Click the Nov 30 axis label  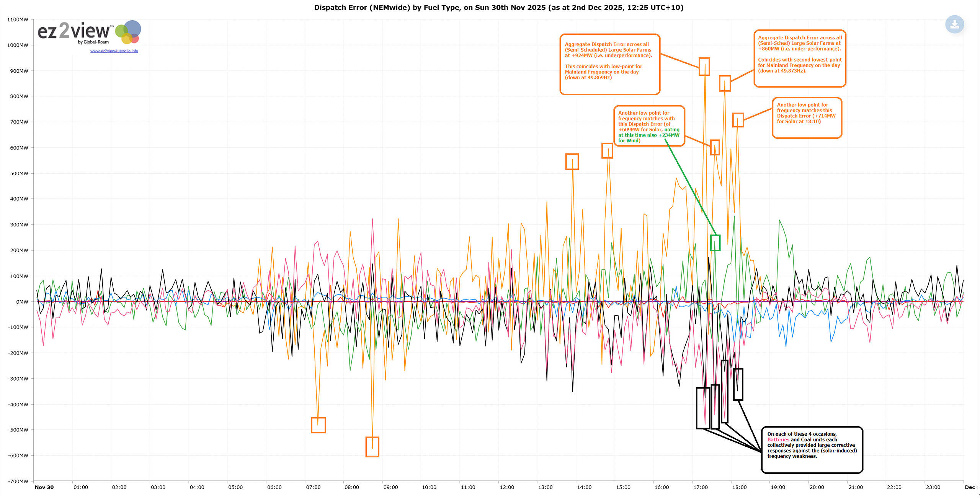(44, 487)
